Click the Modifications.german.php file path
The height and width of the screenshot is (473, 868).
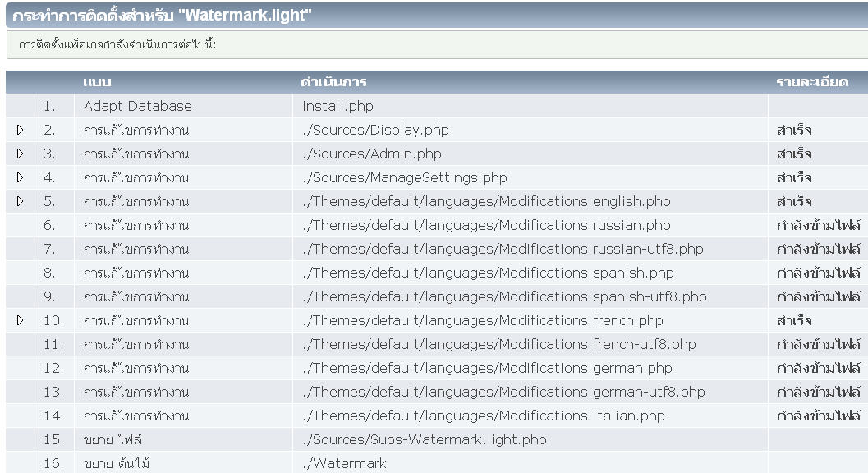(487, 368)
